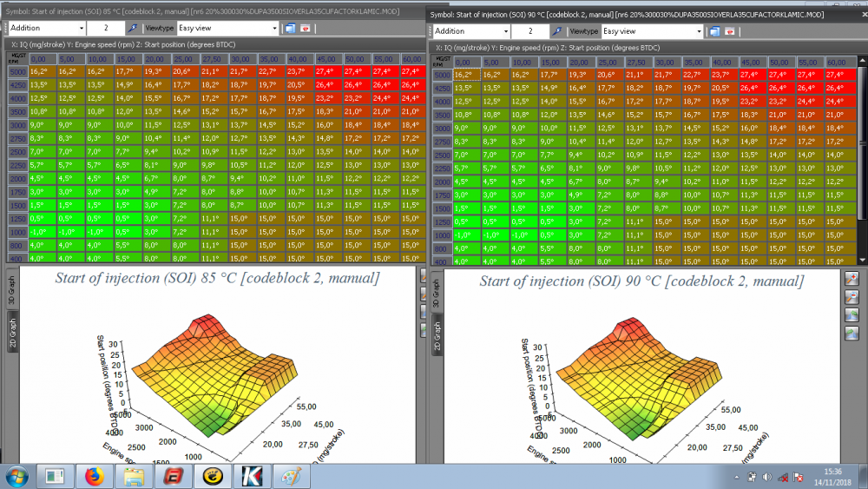Click the -1,0° cell at 1000 rpm, 0,00 in the 85 °C table
The image size is (868, 489).
pos(42,232)
